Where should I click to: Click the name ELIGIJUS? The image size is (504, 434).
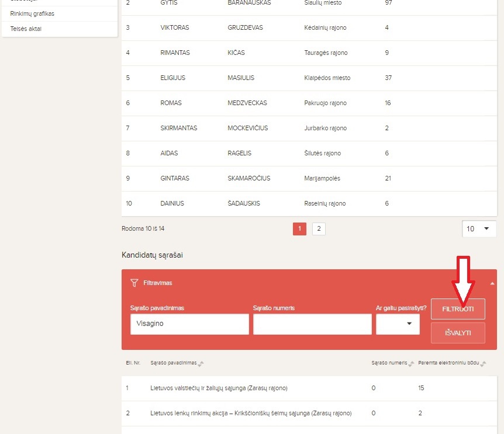click(172, 78)
